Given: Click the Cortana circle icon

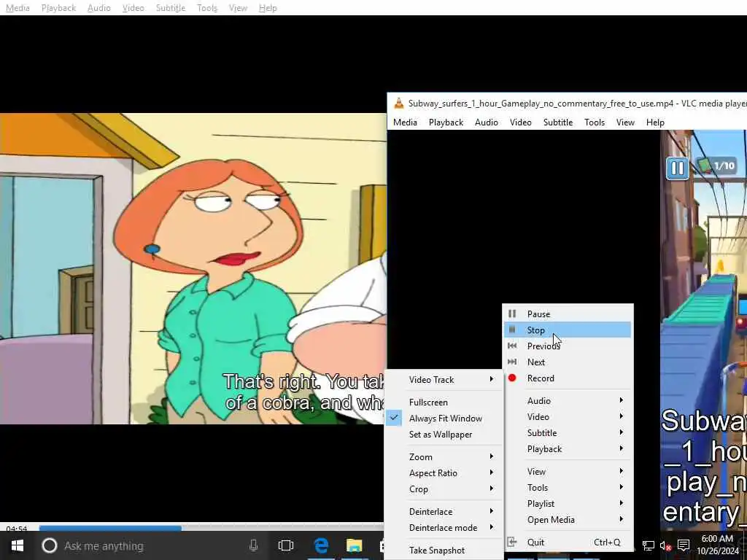Looking at the screenshot, I should click(x=49, y=545).
